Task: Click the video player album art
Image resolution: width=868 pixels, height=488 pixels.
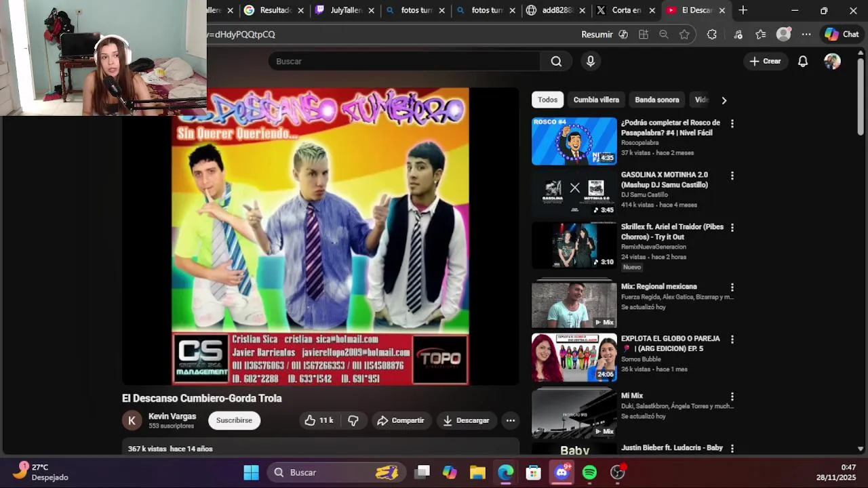Action: point(320,237)
